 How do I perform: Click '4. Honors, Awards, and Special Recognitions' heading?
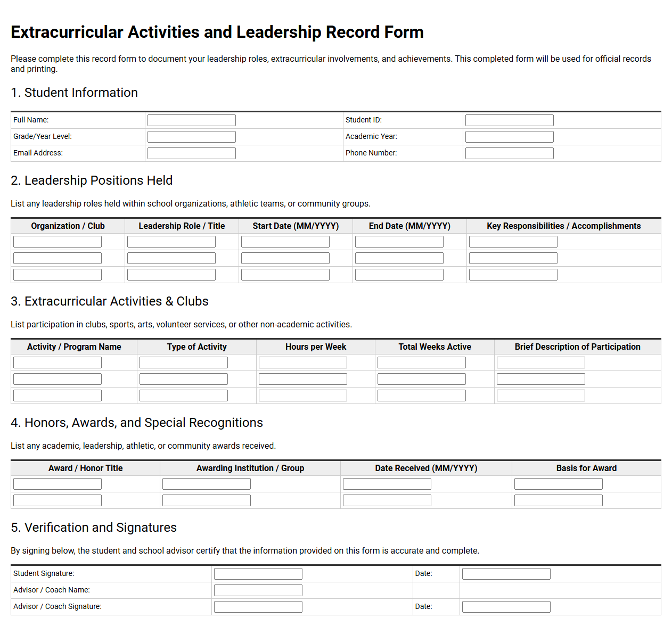(x=137, y=423)
